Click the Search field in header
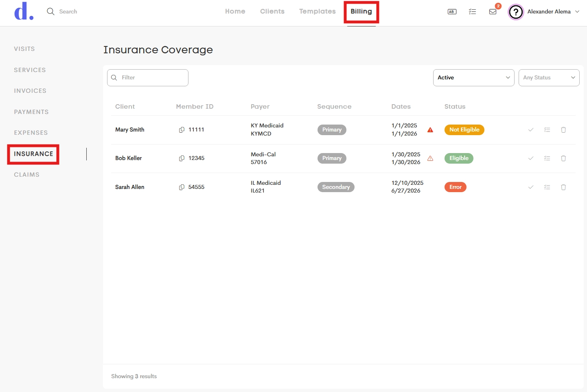The height and width of the screenshot is (392, 587). click(x=68, y=12)
